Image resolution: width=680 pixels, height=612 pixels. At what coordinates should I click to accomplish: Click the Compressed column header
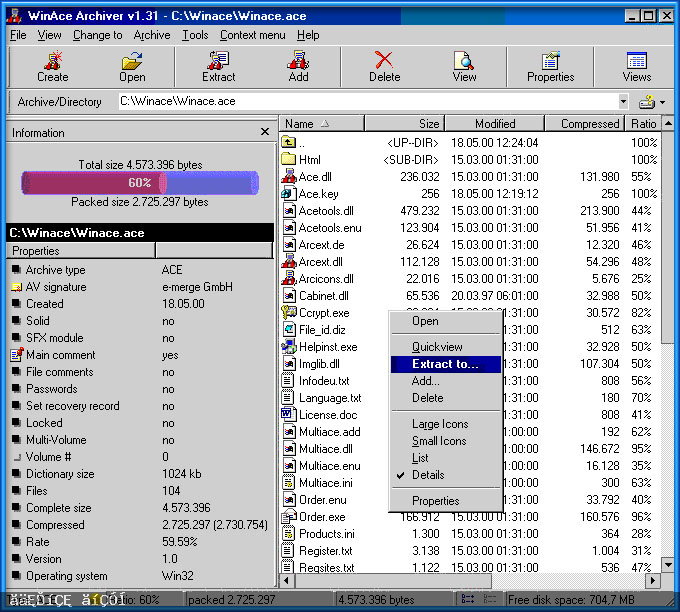point(589,124)
